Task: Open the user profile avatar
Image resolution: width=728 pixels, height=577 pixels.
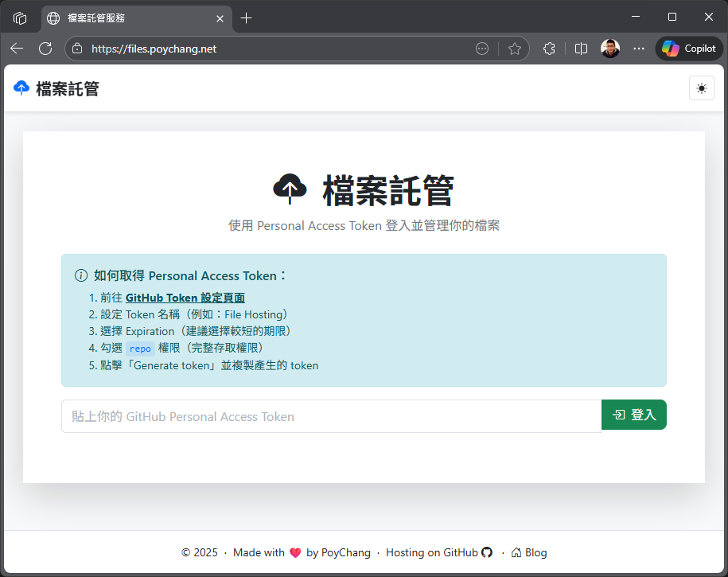Action: point(610,49)
